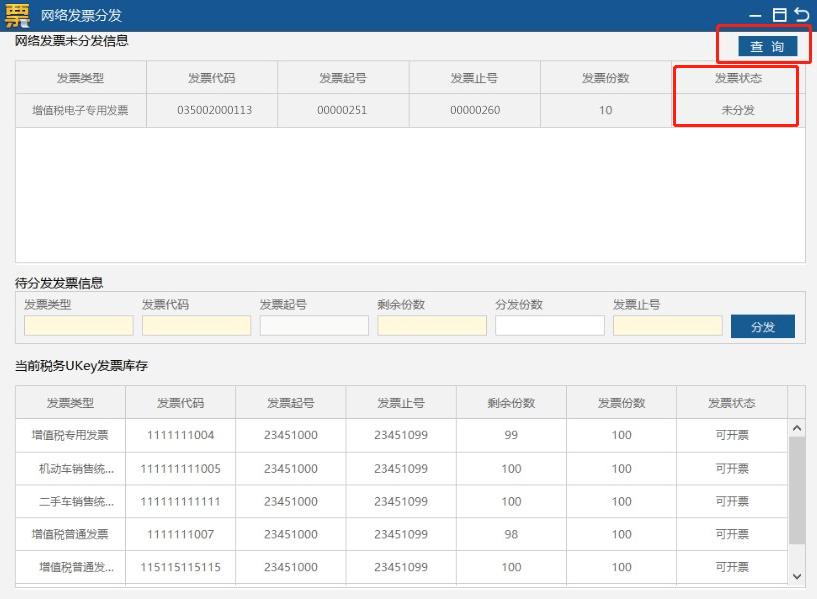Click the 发票起号 field in 待分发发票信息

click(x=314, y=326)
